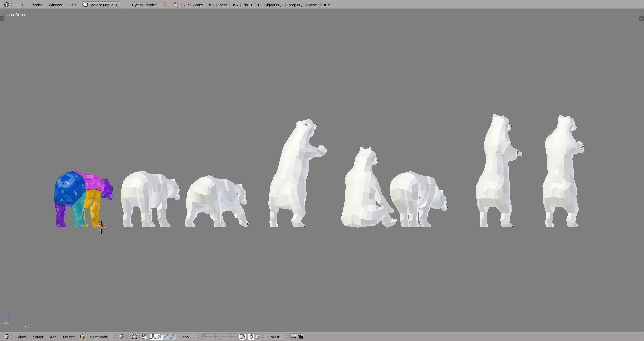Open the Help menu
The image size is (644, 341).
[72, 5]
